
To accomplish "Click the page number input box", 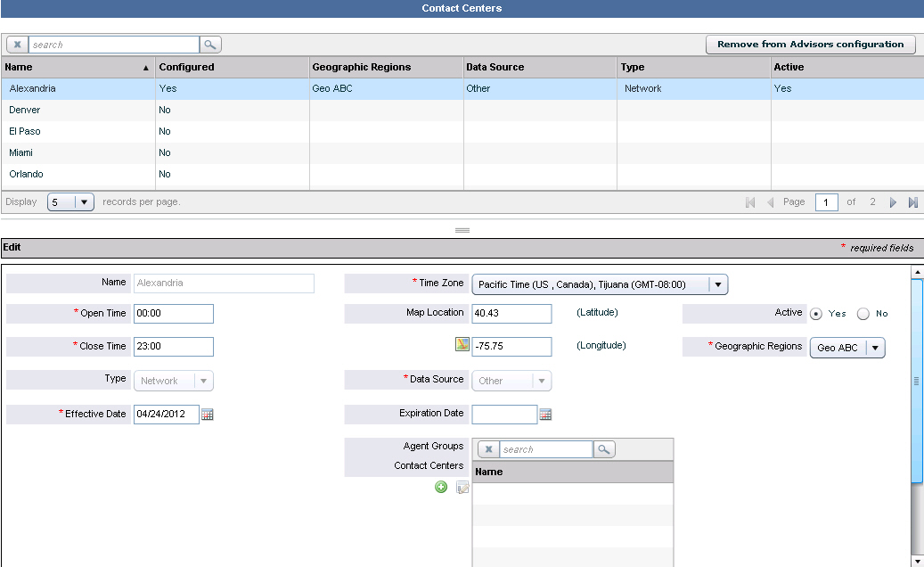I will tap(827, 202).
